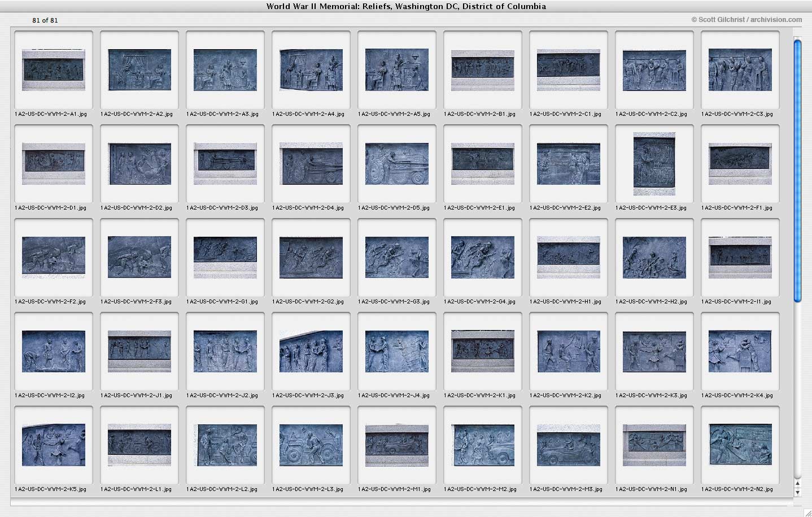The image size is (812, 517).
Task: Click the filename text 1A2-US-DC-WWM-2-A4.jpg
Action: point(308,114)
